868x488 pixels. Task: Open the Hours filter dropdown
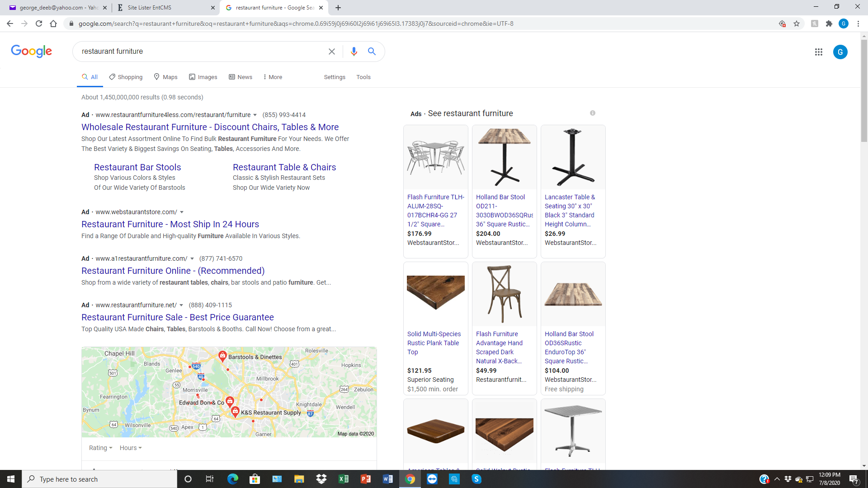click(x=131, y=448)
